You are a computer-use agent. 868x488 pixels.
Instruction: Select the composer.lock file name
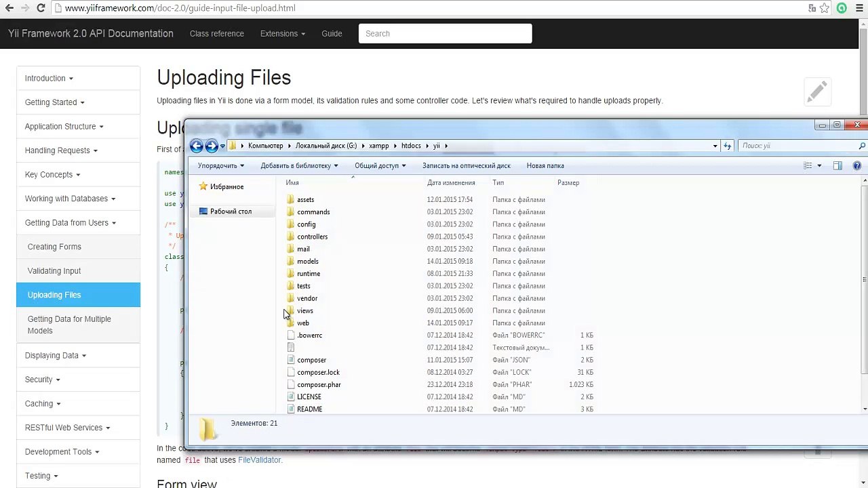318,372
